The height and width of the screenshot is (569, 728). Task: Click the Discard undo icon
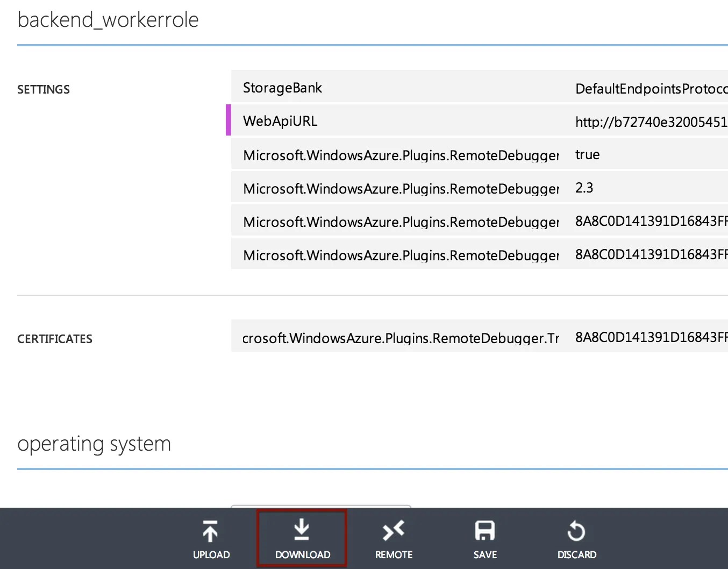[576, 531]
